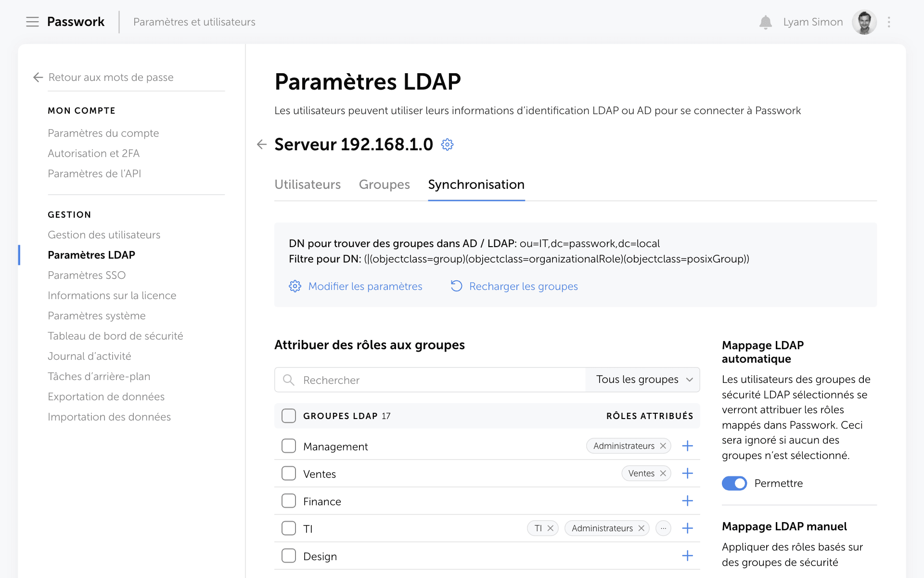Viewport: 924px width, 578px height.
Task: Open the three-dot menu beside avatar
Action: pos(889,22)
